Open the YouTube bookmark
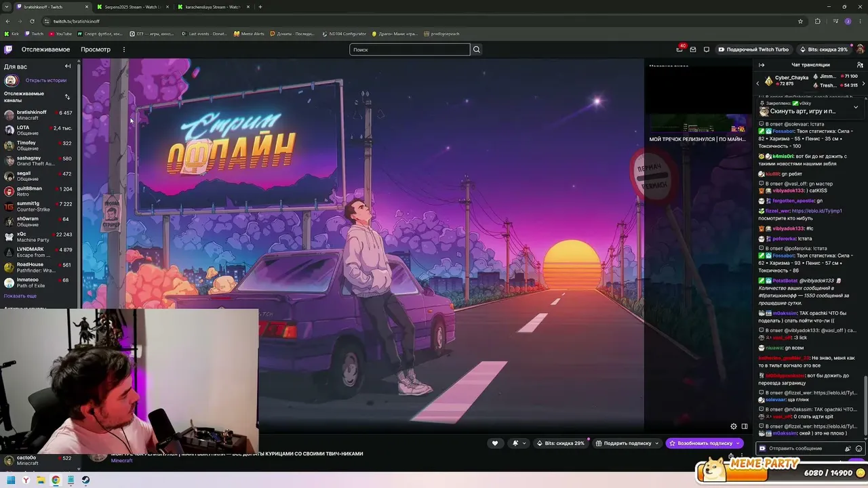This screenshot has width=868, height=488. pos(60,34)
